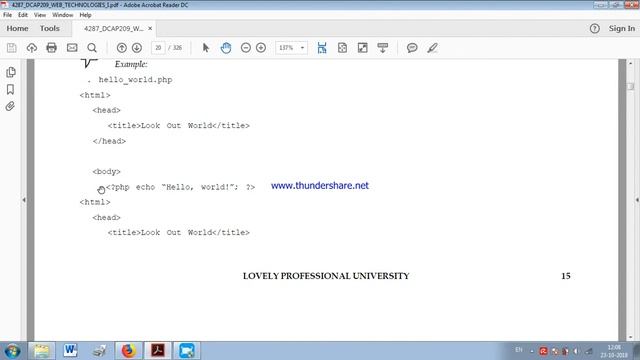Viewport: 640px width, 360px height.
Task: Click the 'Example:' heading text
Action: click(131, 64)
